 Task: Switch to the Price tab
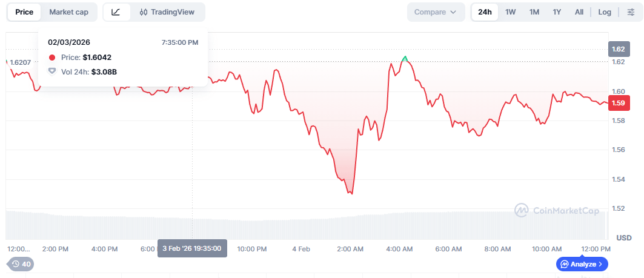[x=24, y=12]
